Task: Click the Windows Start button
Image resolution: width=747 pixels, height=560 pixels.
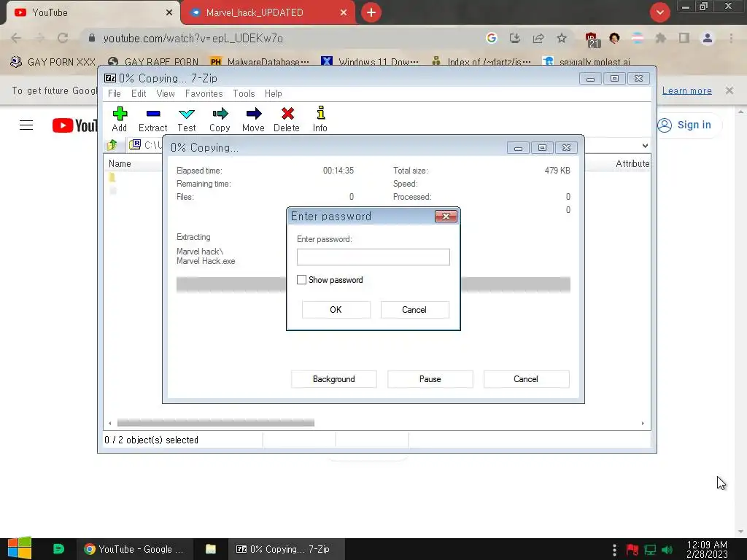Action: (x=19, y=548)
